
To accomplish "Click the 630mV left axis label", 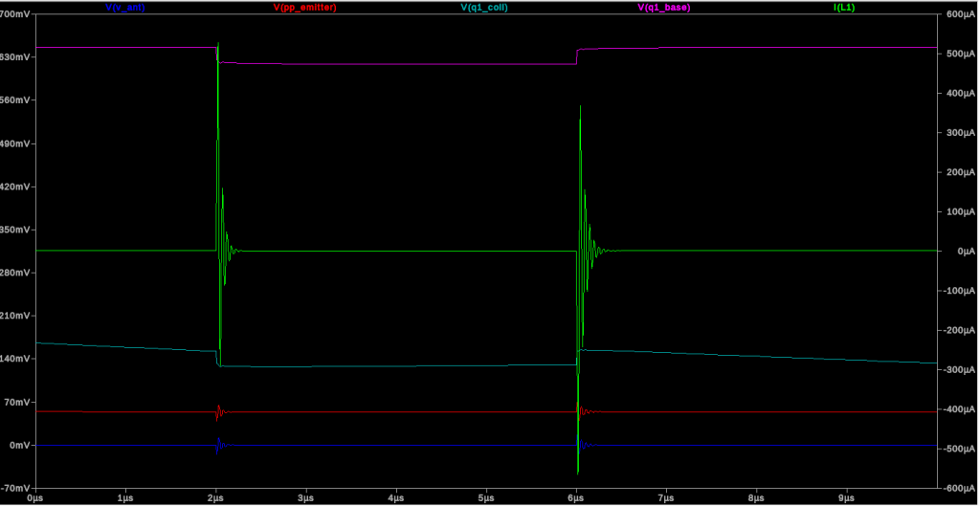I will pos(16,56).
